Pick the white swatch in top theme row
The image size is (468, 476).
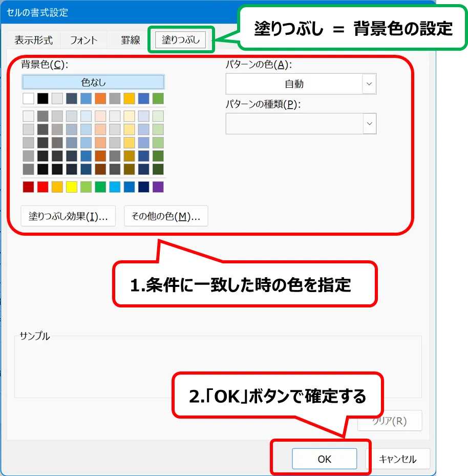click(28, 98)
